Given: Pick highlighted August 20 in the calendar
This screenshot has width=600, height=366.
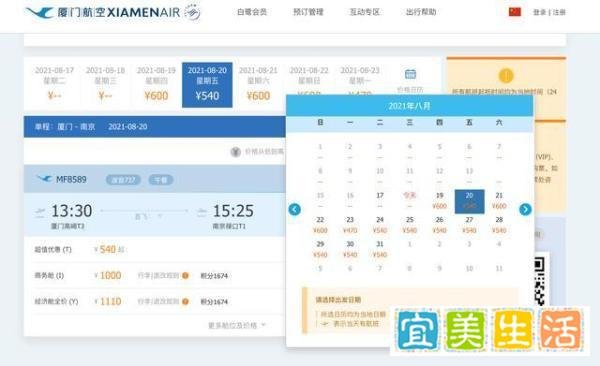Looking at the screenshot, I should tap(469, 201).
